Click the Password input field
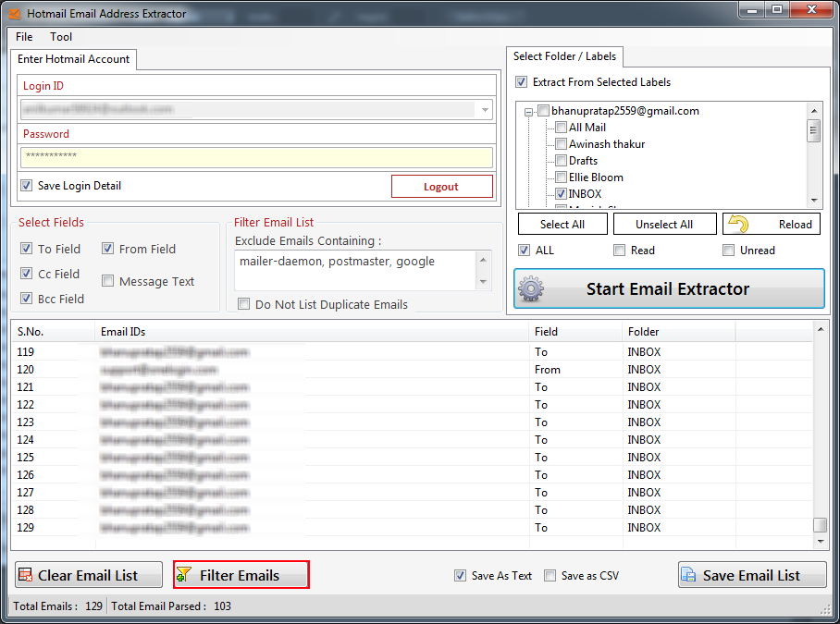This screenshot has height=624, width=840. click(256, 158)
